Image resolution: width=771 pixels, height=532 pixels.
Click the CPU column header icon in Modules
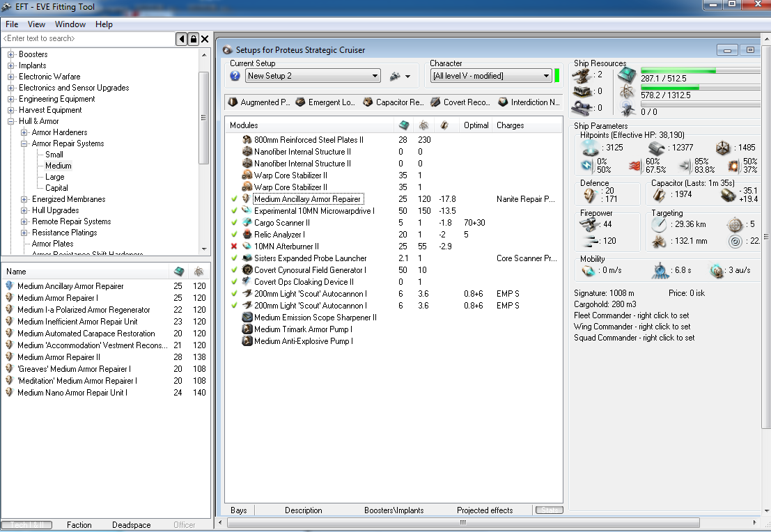pos(404,125)
